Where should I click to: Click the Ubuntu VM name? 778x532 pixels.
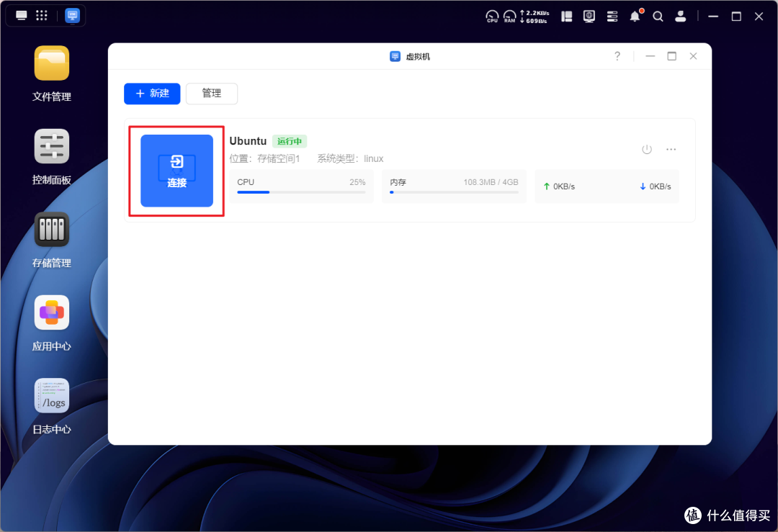pyautogui.click(x=248, y=141)
